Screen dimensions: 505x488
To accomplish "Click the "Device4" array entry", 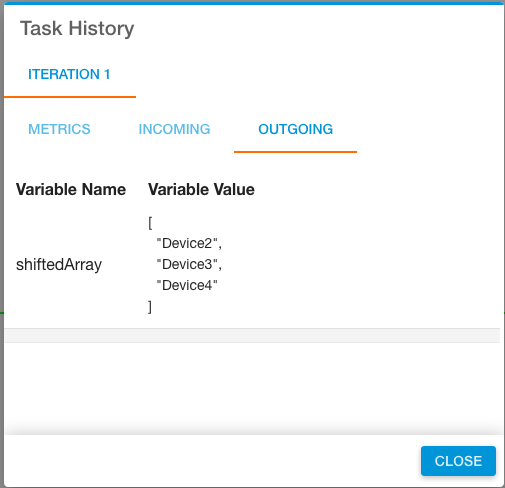I will click(x=187, y=285).
